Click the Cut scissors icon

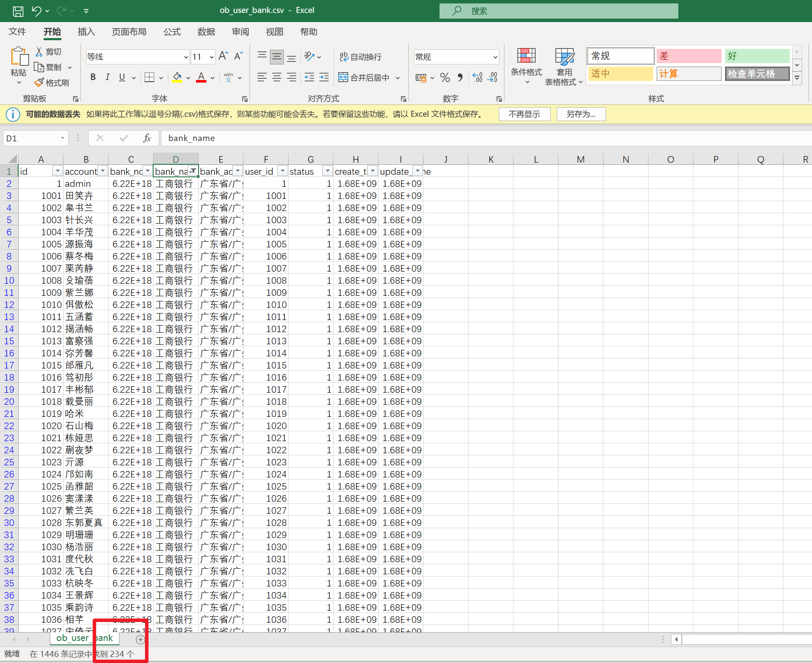click(39, 51)
